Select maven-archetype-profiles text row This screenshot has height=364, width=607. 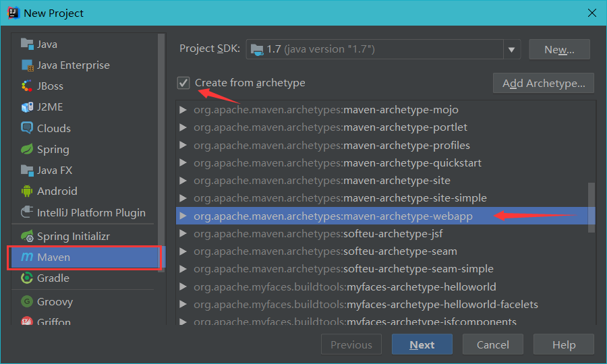click(332, 146)
